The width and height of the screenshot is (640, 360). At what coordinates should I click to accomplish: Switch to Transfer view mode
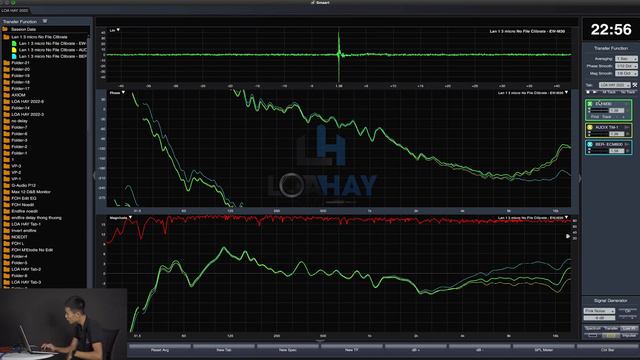[611, 329]
